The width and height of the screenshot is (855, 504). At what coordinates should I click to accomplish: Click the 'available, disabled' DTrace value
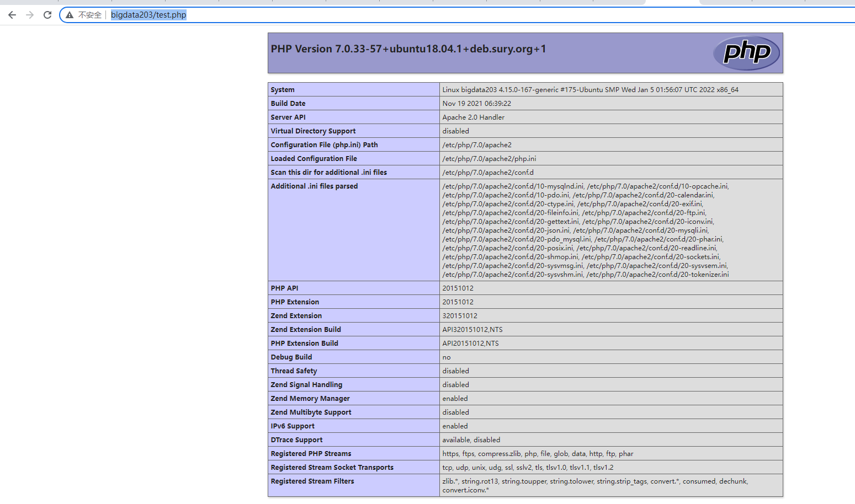[x=471, y=439]
